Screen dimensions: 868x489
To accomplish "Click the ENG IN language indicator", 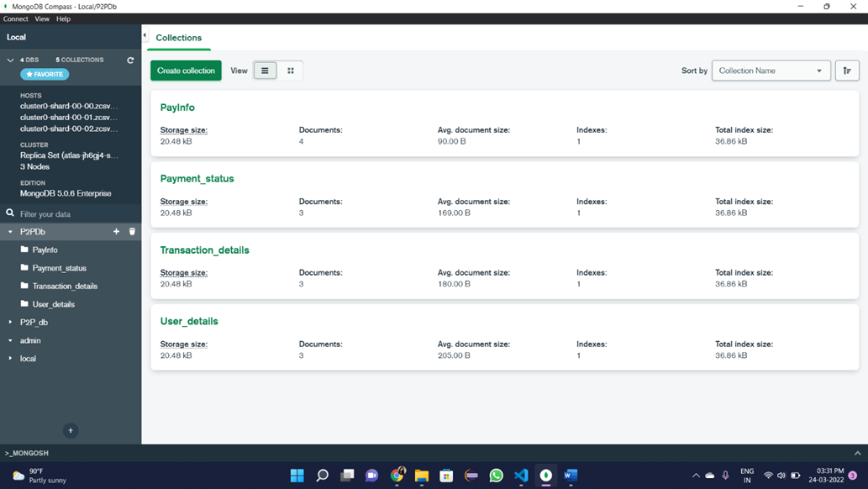I will pyautogui.click(x=747, y=476).
